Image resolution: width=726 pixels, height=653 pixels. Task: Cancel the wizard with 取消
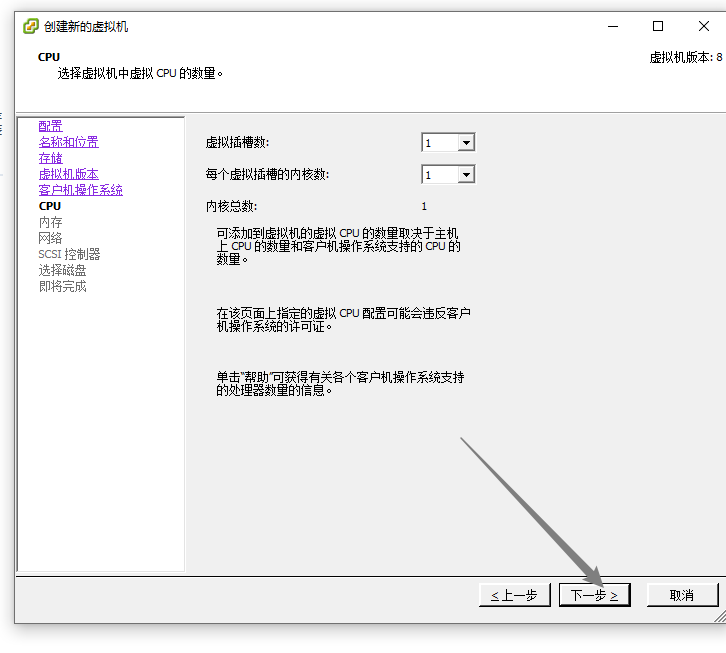pos(682,595)
